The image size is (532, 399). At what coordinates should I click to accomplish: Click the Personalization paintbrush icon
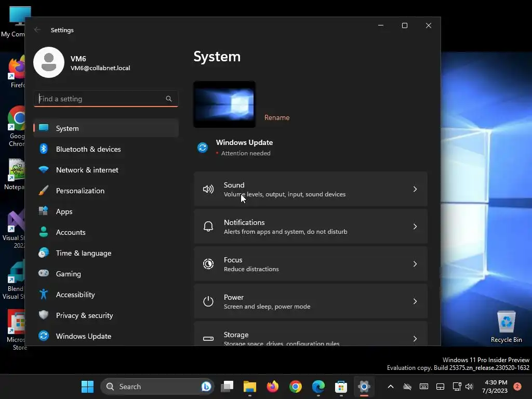click(44, 190)
